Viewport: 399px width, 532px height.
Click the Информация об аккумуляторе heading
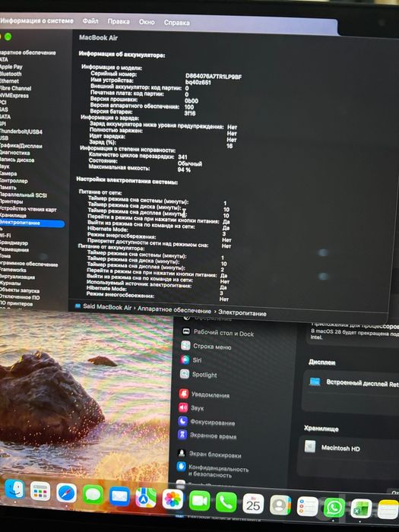122,55
